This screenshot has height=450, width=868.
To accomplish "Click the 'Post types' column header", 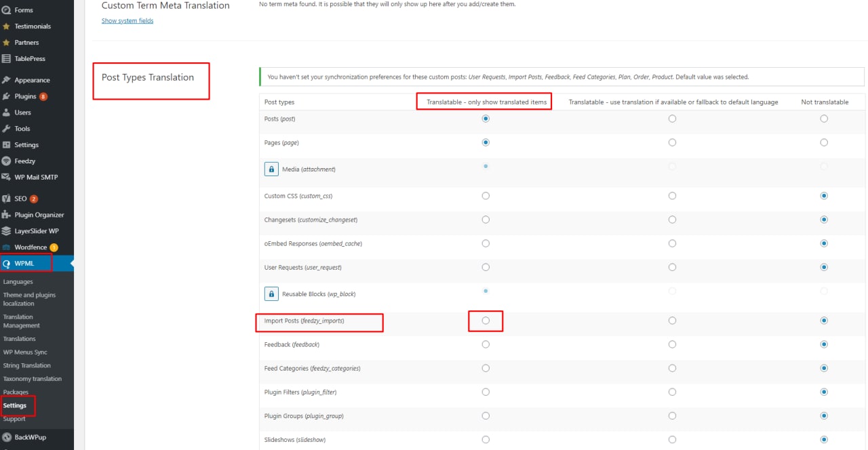I will pos(279,102).
